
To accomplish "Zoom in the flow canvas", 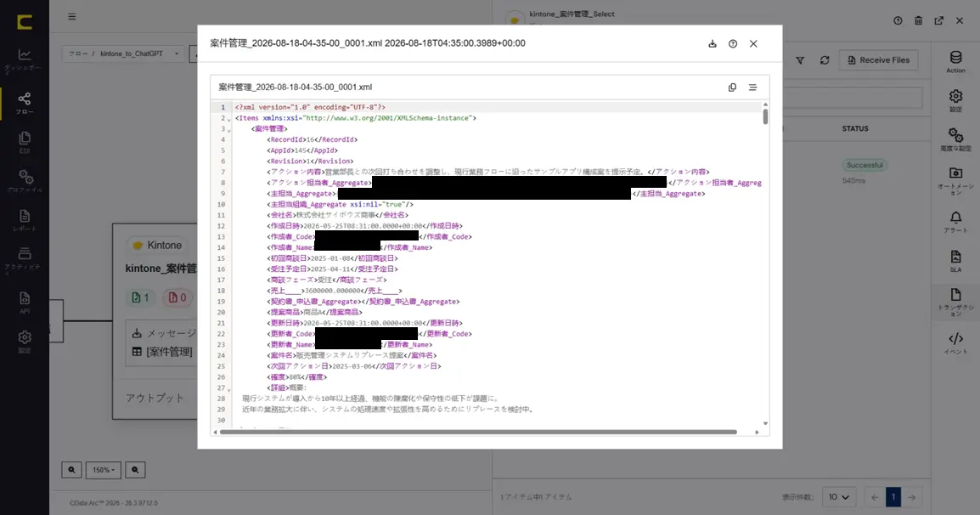I will [x=135, y=470].
